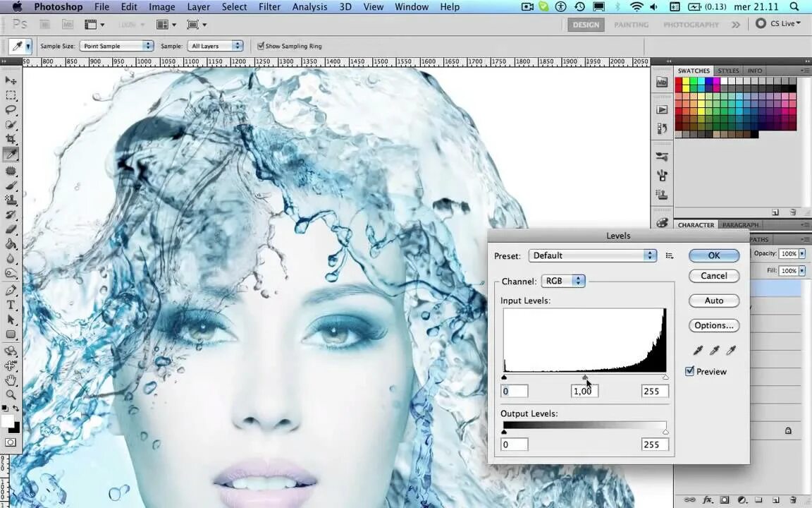Select the Zoom tool
This screenshot has height=508, width=812.
click(11, 394)
